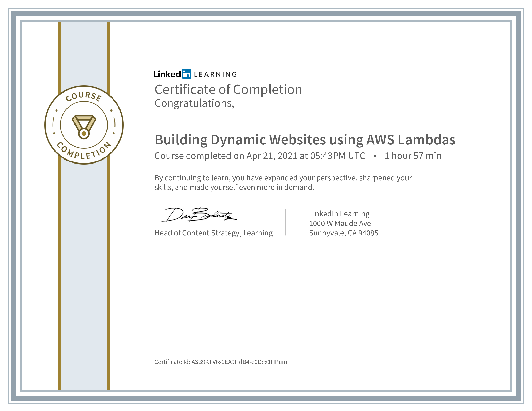Click the 'By continuing to learn' paragraph
Image resolution: width=532 pixels, height=411 pixels.
[283, 182]
